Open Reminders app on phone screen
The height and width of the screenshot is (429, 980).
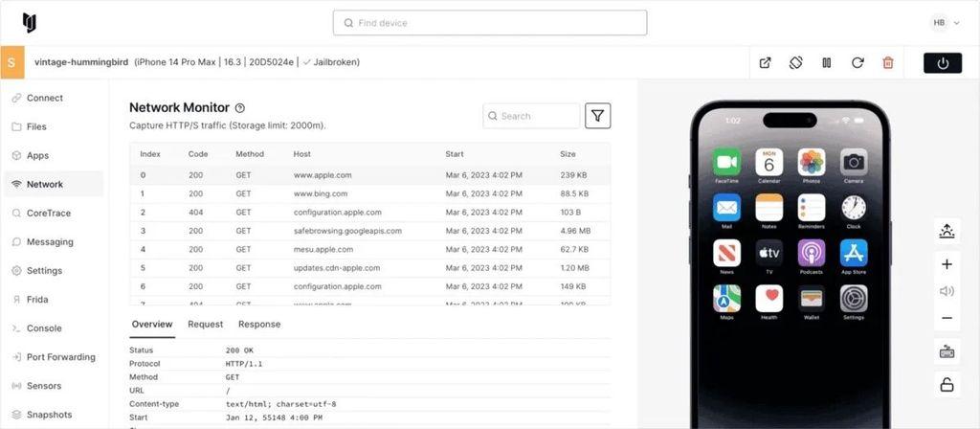[812, 208]
